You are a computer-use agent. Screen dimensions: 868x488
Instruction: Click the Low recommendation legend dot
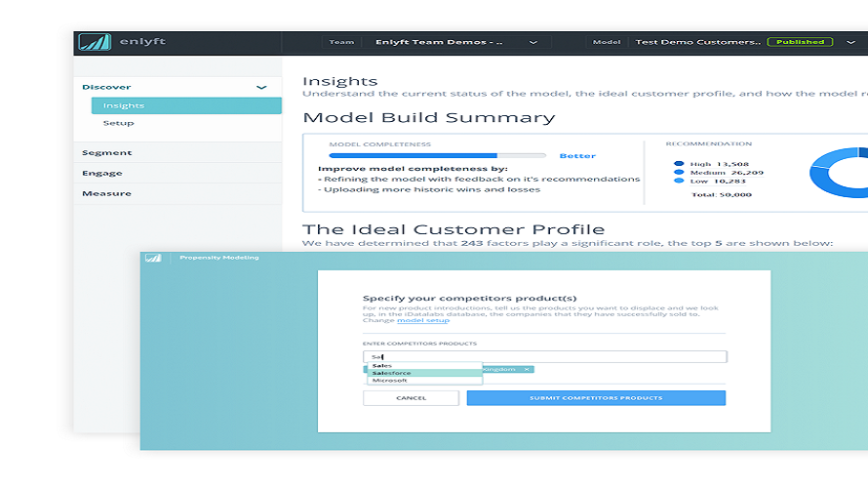(x=679, y=182)
